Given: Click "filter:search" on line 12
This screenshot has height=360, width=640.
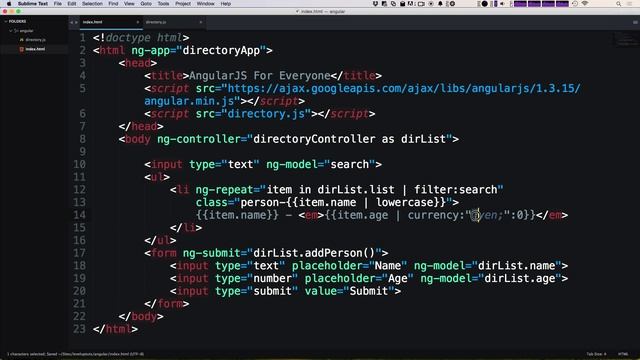Looking at the screenshot, I should pyautogui.click(x=456, y=190).
